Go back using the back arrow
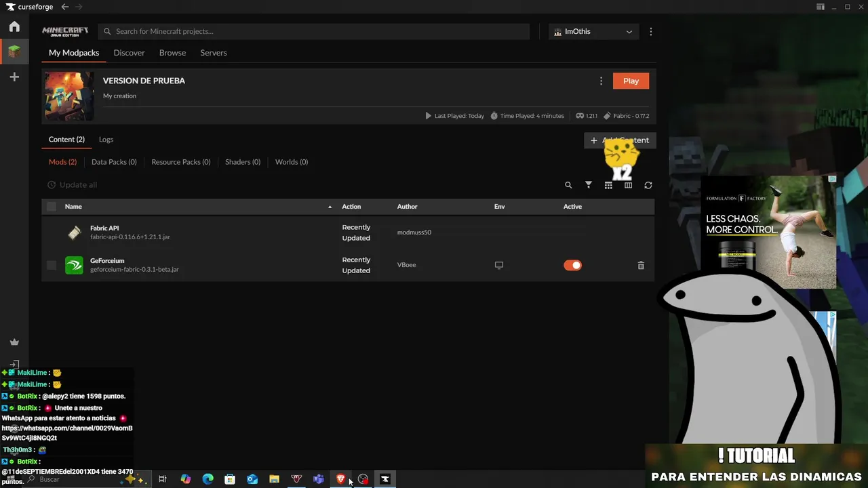 65,7
